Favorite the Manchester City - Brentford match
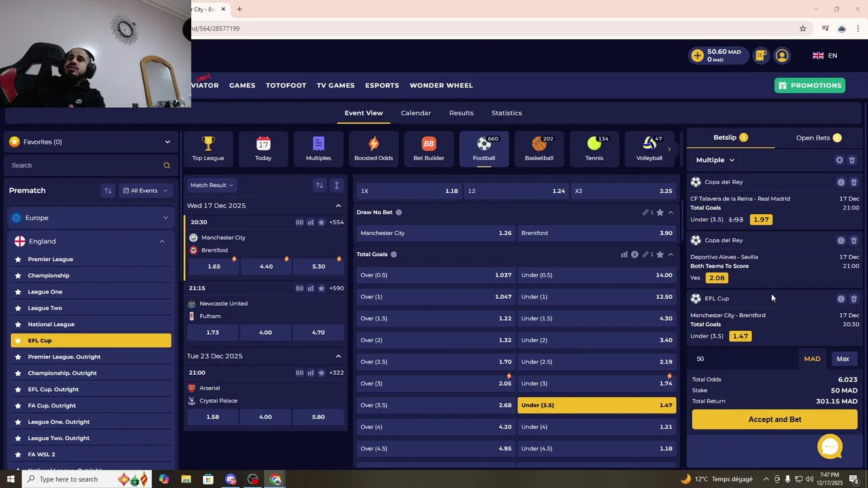The width and height of the screenshot is (868, 488). point(321,222)
